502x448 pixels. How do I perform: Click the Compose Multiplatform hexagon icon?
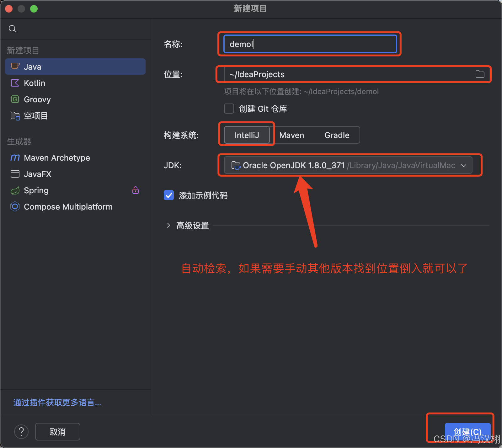coord(15,206)
